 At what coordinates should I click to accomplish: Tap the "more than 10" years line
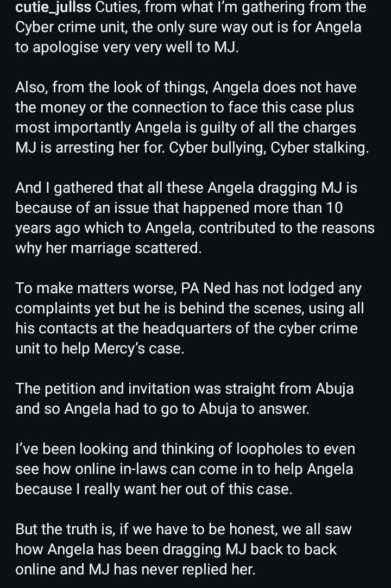click(179, 207)
